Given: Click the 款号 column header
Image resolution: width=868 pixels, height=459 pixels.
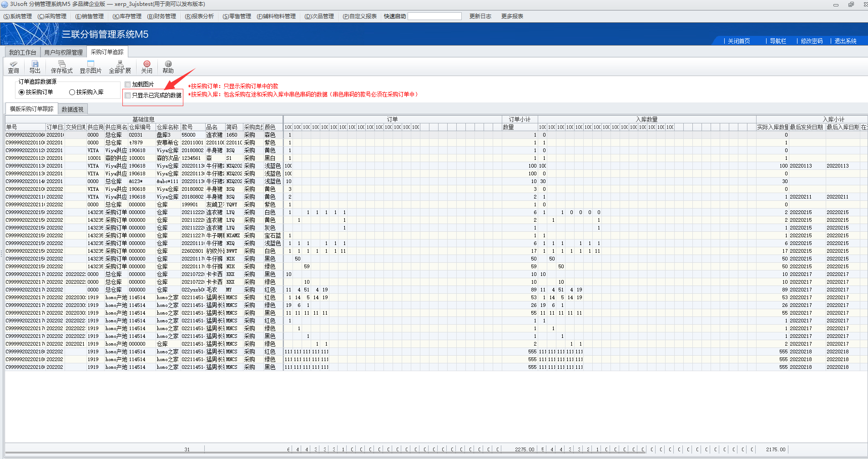Looking at the screenshot, I should (x=193, y=127).
